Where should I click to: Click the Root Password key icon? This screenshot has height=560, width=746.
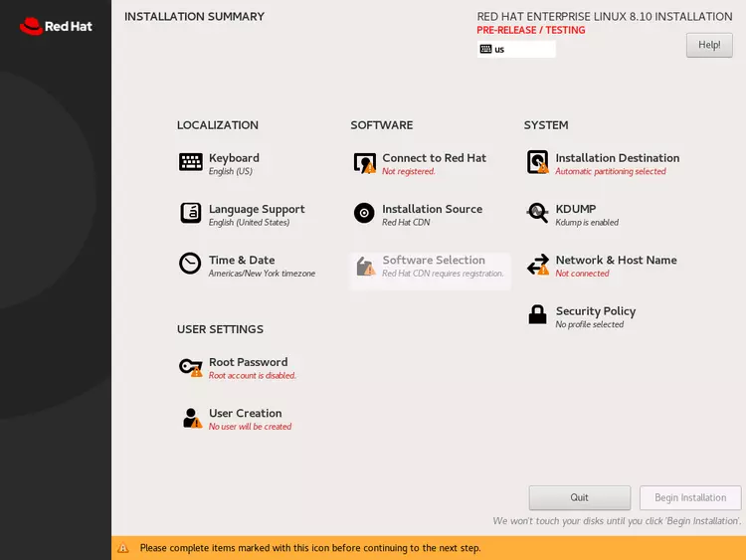point(190,367)
